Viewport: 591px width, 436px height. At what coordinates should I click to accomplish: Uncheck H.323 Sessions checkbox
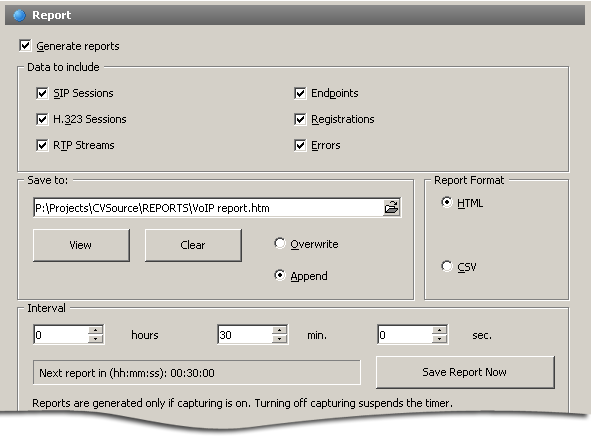point(42,119)
